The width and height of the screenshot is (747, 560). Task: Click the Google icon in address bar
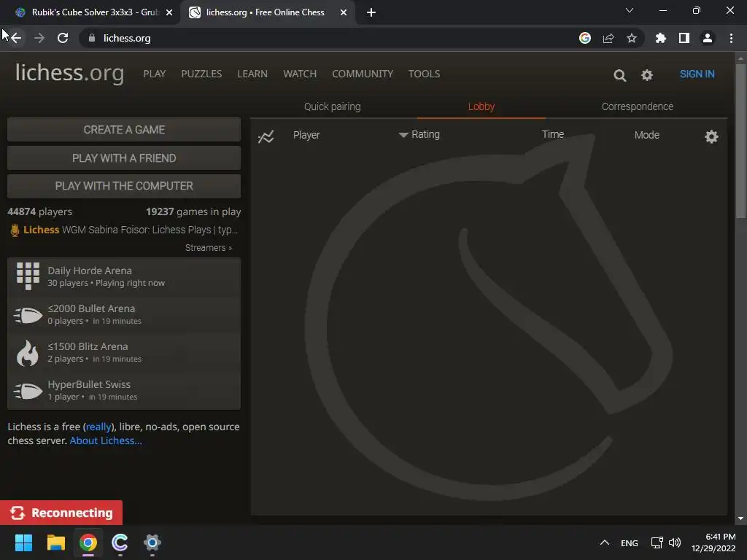tap(585, 38)
